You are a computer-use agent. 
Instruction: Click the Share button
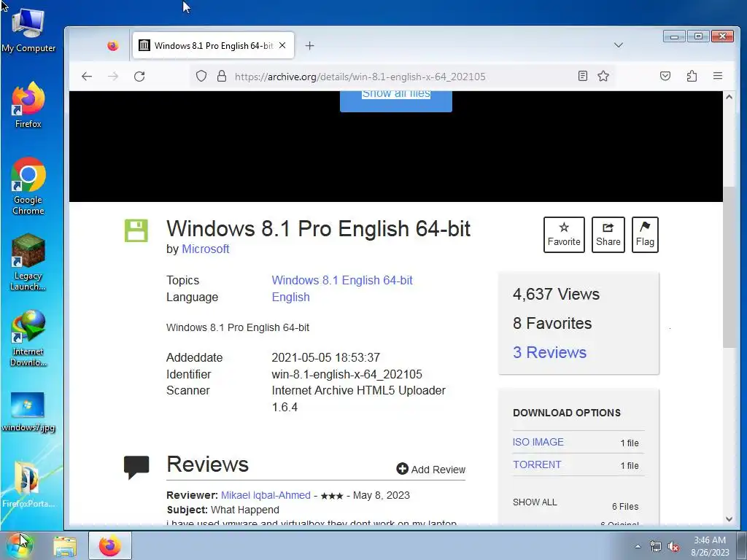(x=608, y=235)
